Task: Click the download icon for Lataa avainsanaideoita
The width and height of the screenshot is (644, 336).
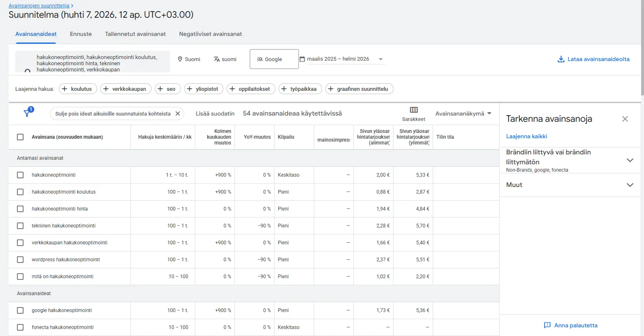Action: pyautogui.click(x=561, y=59)
